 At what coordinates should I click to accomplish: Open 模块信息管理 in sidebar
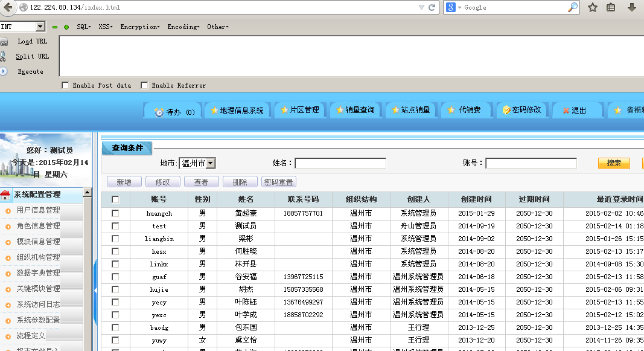click(38, 241)
